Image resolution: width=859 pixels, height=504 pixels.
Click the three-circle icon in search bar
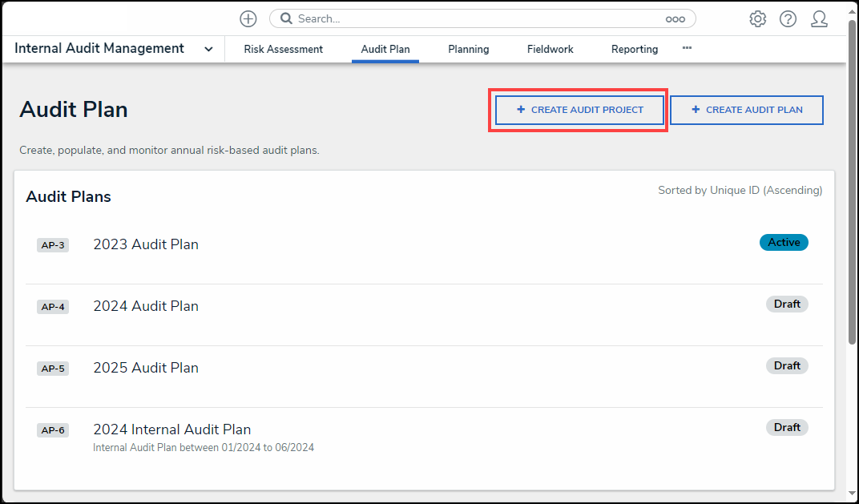click(x=675, y=19)
